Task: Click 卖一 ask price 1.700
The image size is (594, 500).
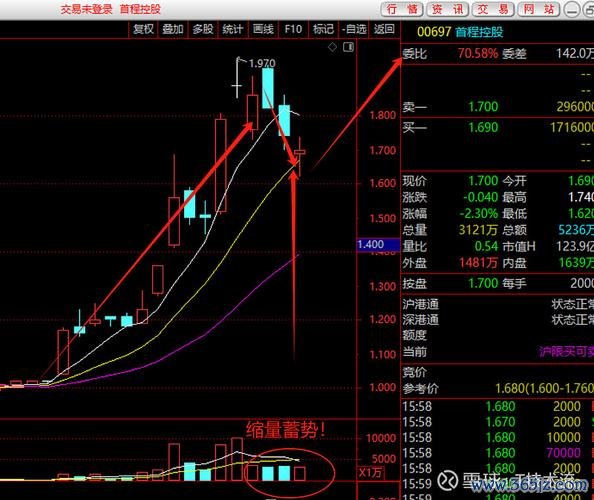Action: 483,107
